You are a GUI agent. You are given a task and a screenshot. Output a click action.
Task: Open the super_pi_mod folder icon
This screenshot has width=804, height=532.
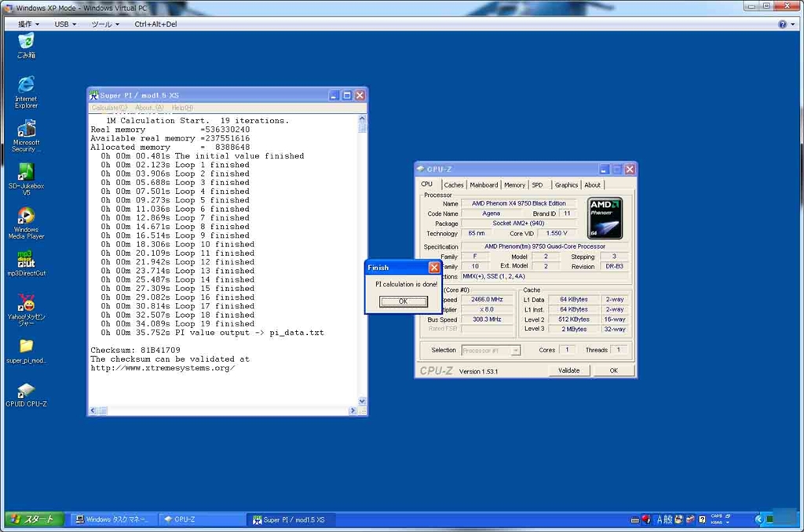26,347
